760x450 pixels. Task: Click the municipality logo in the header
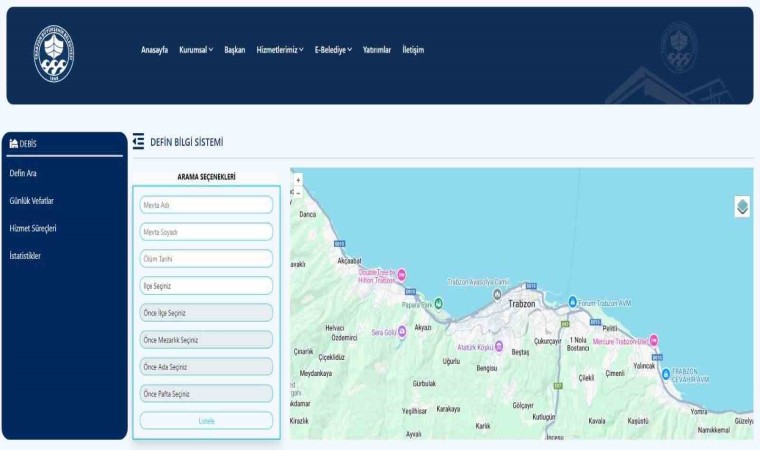click(x=55, y=54)
